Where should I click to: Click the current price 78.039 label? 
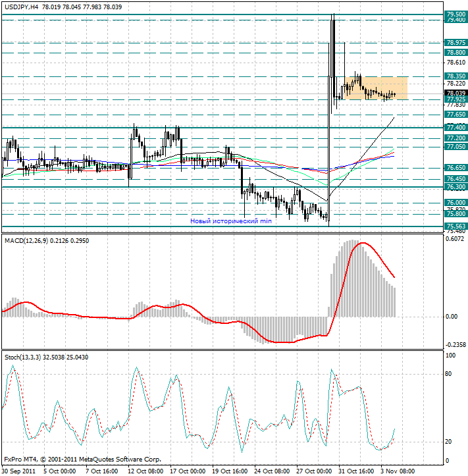coord(456,93)
